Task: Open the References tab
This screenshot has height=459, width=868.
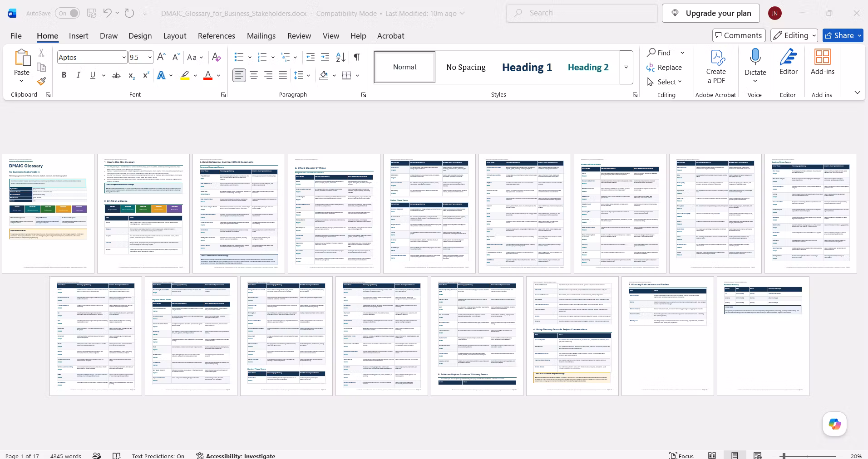Action: [217, 36]
